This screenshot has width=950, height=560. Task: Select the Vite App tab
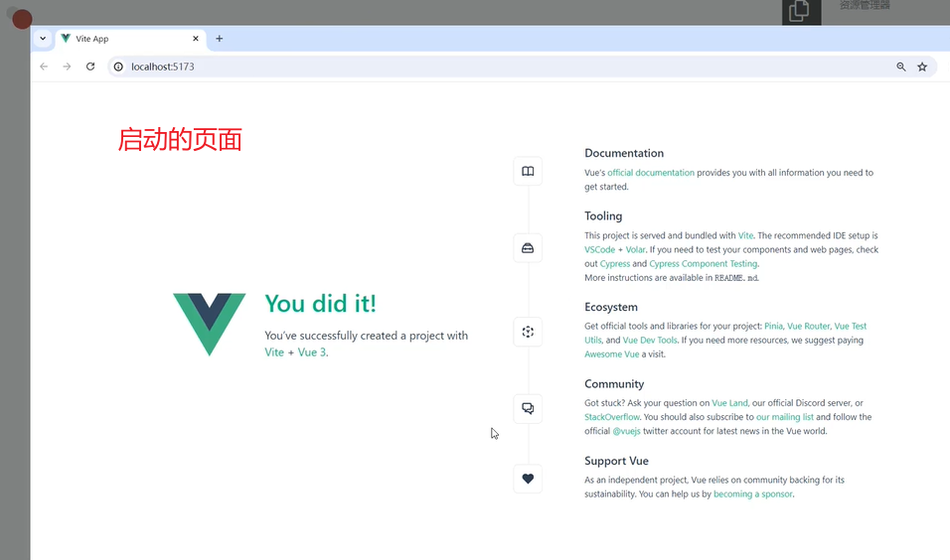(x=131, y=38)
